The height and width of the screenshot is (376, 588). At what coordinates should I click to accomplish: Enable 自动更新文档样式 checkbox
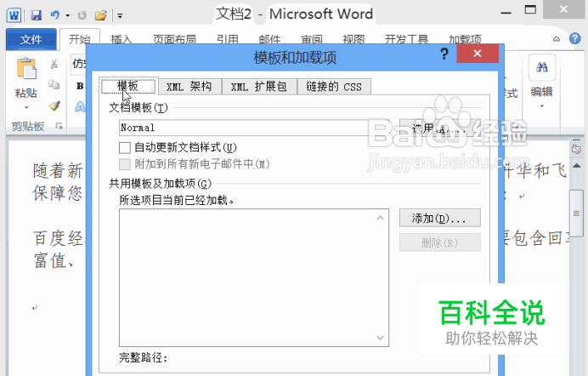[125, 147]
